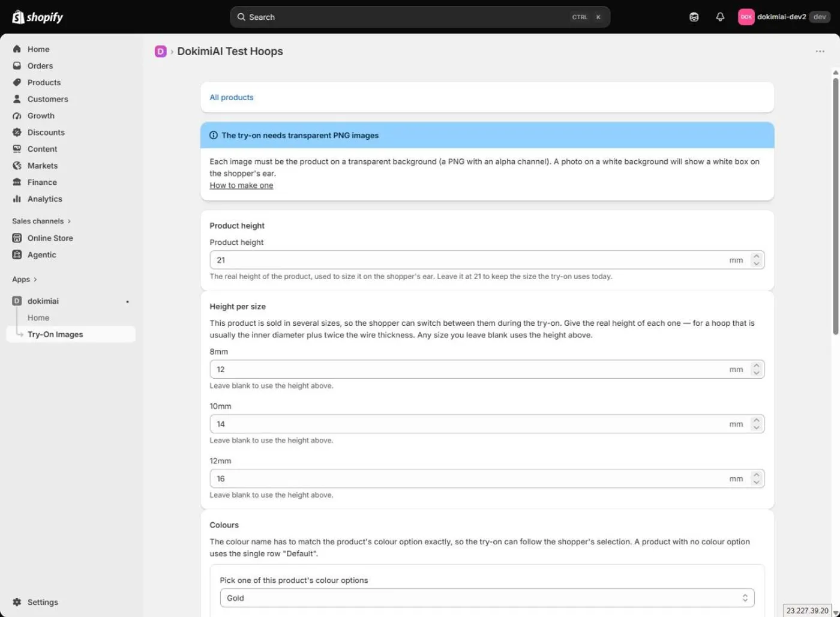Open the All products link
840x617 pixels.
(232, 97)
